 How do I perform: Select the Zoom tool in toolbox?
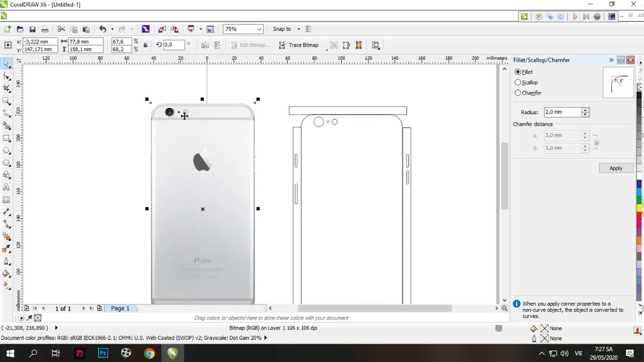click(x=7, y=101)
